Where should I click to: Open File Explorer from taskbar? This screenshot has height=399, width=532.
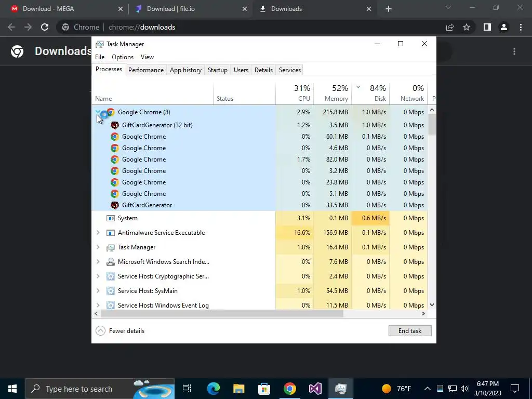[x=239, y=389]
